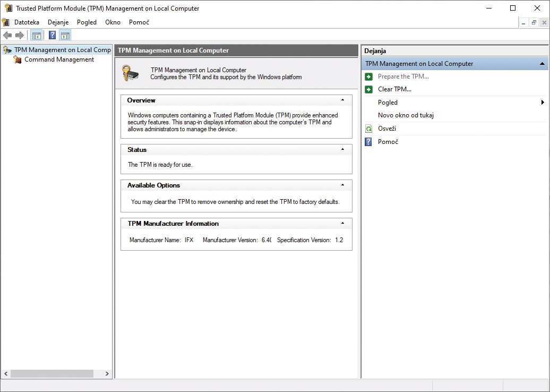
Task: Click Osveži action
Action: click(x=387, y=129)
